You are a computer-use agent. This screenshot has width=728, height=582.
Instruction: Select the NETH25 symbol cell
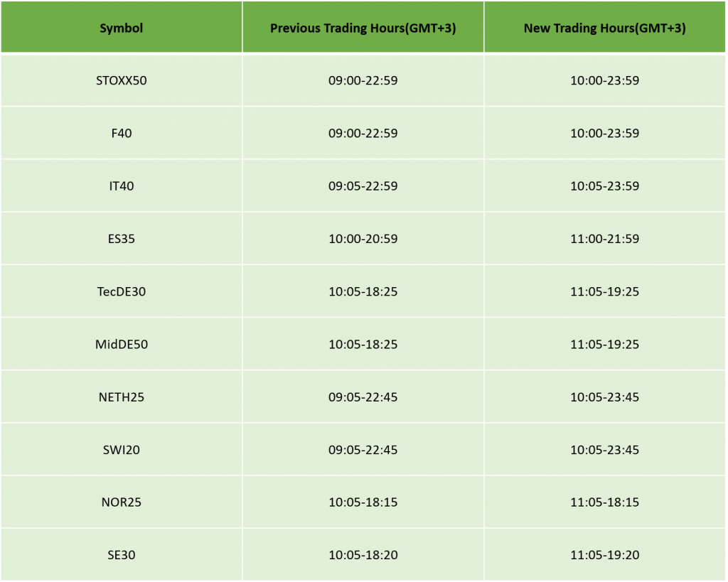tap(121, 397)
